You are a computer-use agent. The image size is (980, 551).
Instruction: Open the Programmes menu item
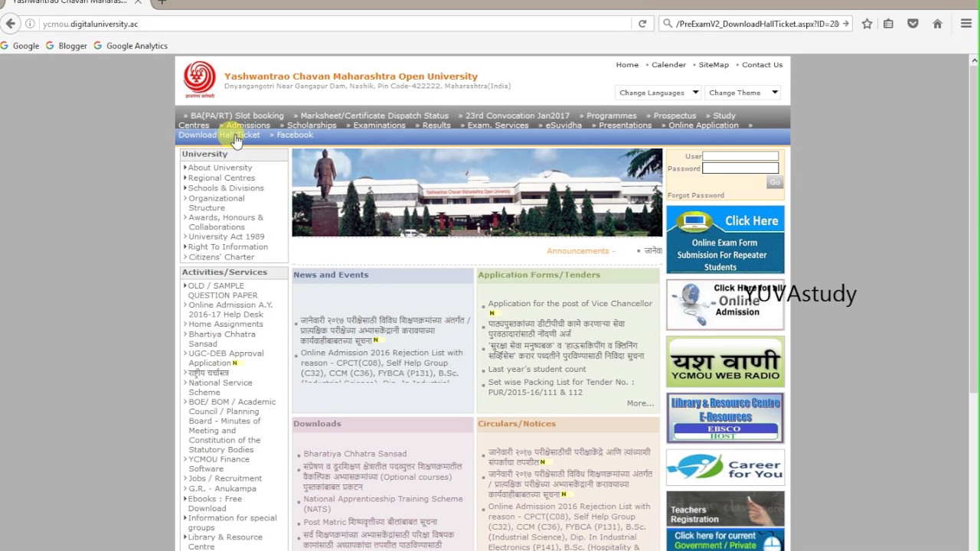[x=612, y=116]
